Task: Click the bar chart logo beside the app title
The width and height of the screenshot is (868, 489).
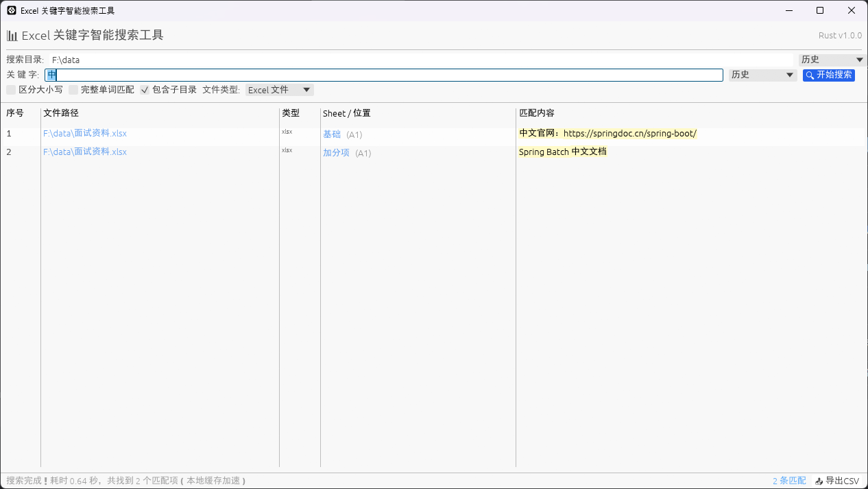Action: (x=12, y=36)
